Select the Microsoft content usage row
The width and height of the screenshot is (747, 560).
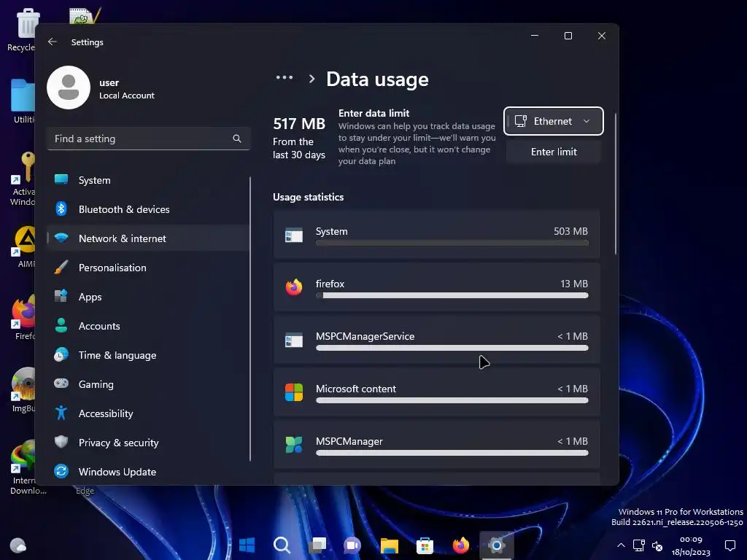436,392
